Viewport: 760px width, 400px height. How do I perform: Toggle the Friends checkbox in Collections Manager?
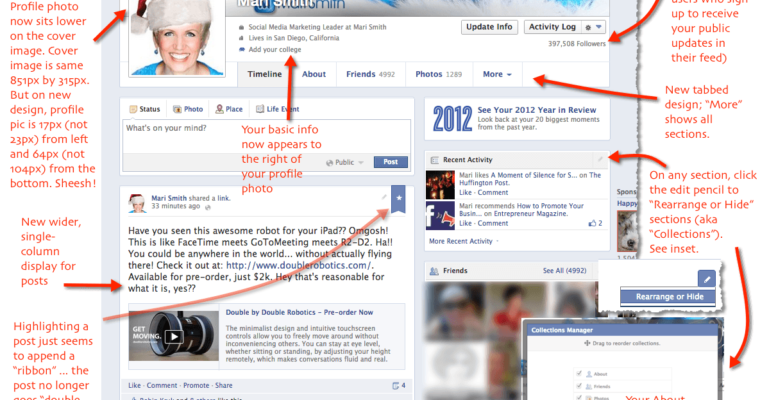click(579, 386)
